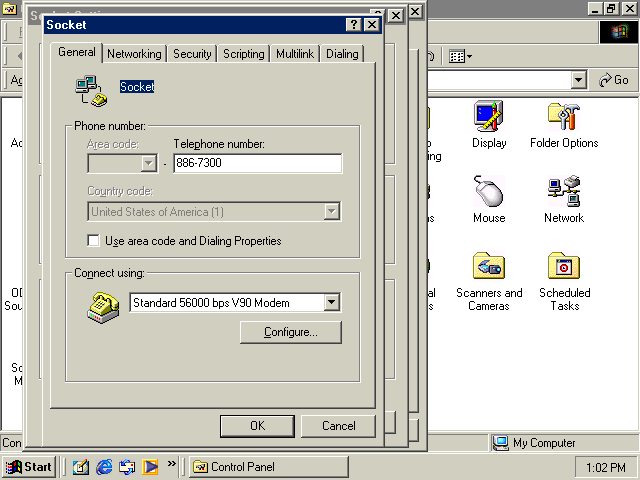Image resolution: width=640 pixels, height=480 pixels.
Task: Click OK in the Socket dialog
Action: click(x=257, y=426)
